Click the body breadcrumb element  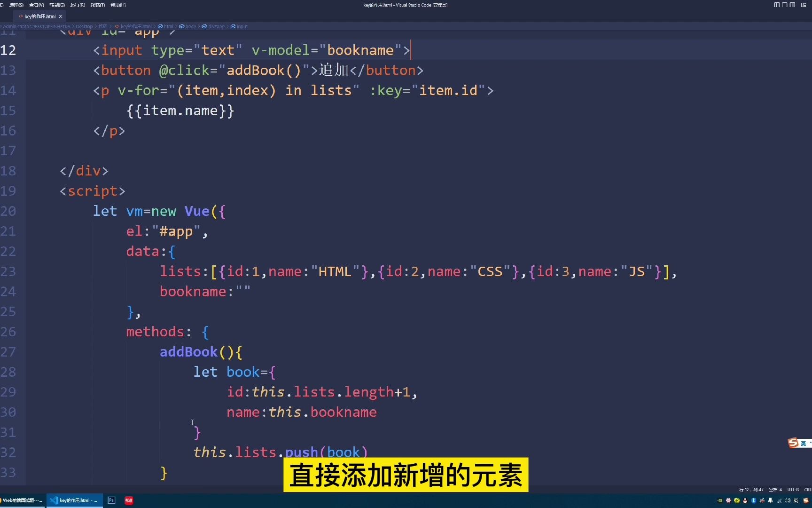coord(188,26)
